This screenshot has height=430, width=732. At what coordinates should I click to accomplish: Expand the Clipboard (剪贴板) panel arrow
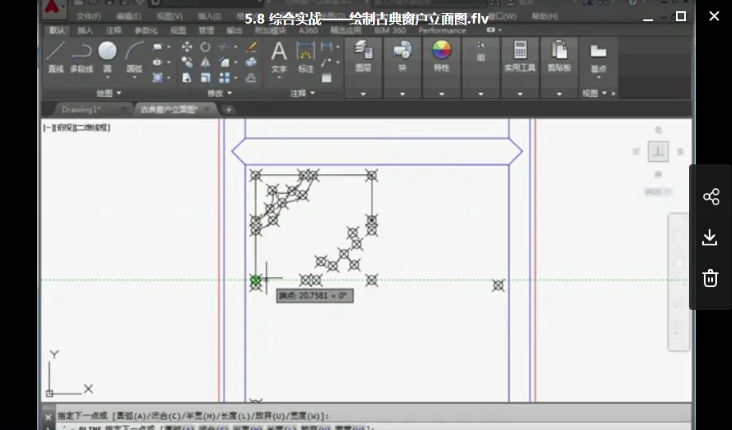tap(559, 94)
